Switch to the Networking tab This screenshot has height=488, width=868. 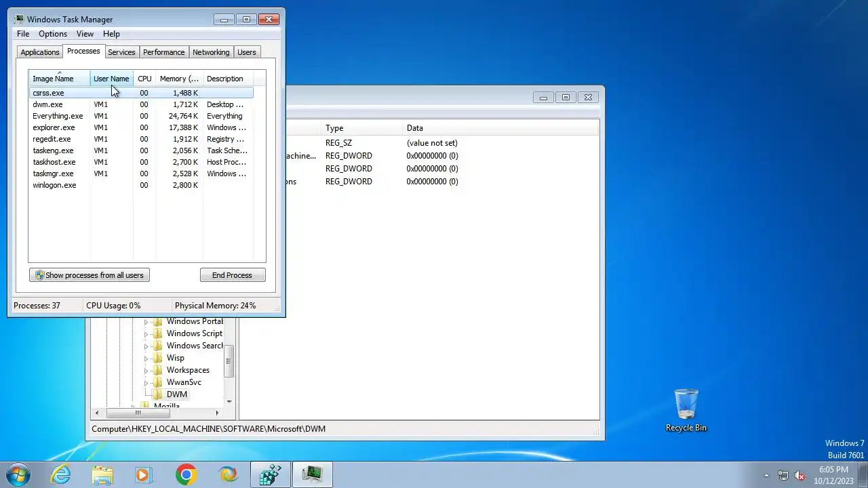pos(211,52)
